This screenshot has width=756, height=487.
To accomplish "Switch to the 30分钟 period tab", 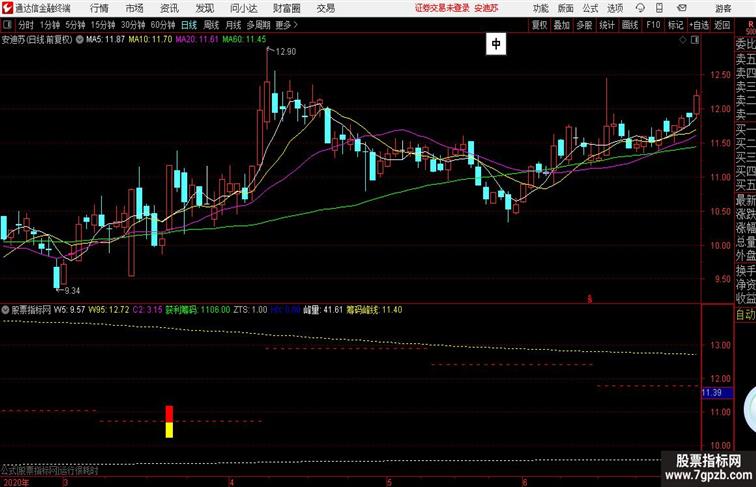I will point(133,25).
